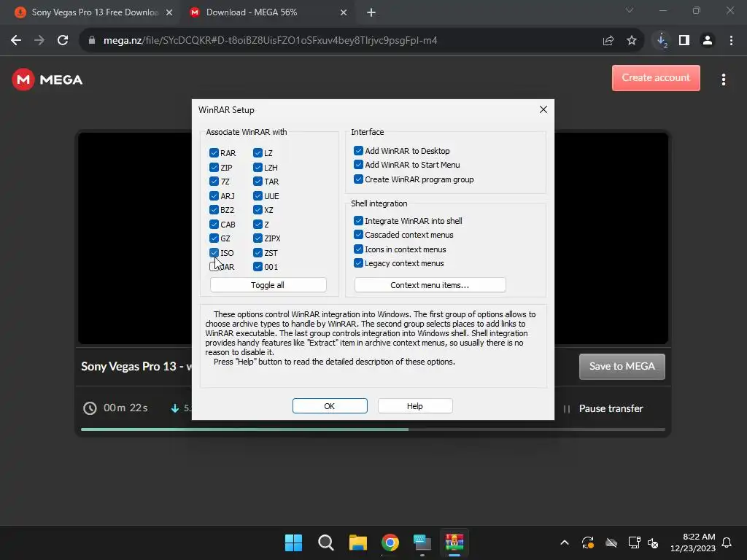
Task: Open a new browser tab
Action: pyautogui.click(x=371, y=12)
